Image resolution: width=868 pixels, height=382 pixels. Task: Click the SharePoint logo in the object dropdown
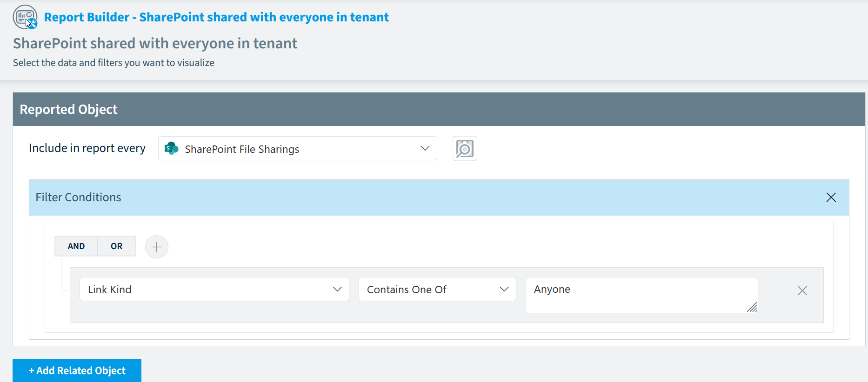pyautogui.click(x=172, y=148)
